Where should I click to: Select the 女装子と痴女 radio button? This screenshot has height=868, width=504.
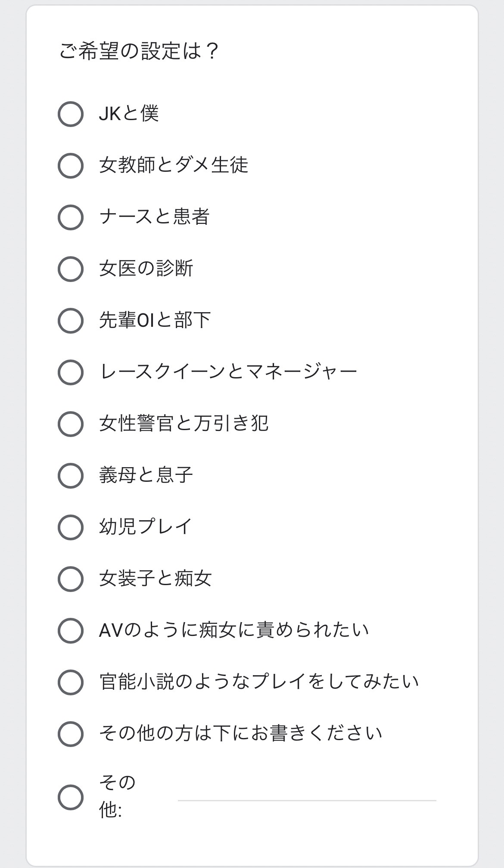pyautogui.click(x=71, y=579)
